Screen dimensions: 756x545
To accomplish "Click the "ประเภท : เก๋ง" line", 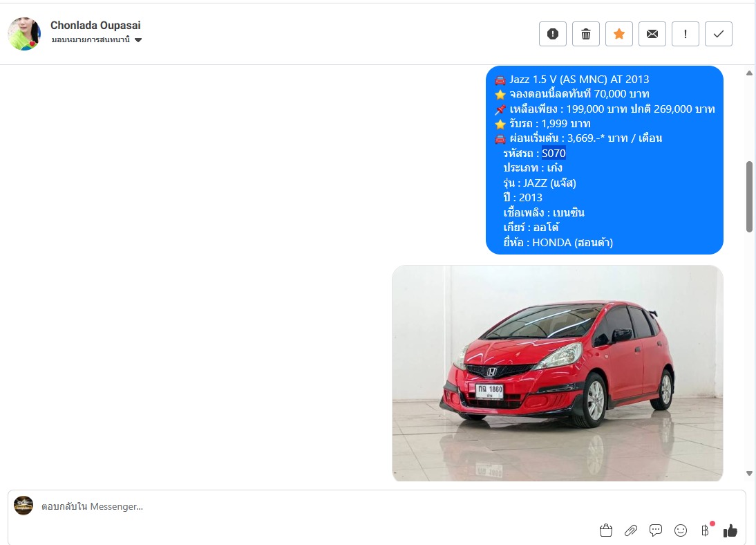I will tap(533, 168).
